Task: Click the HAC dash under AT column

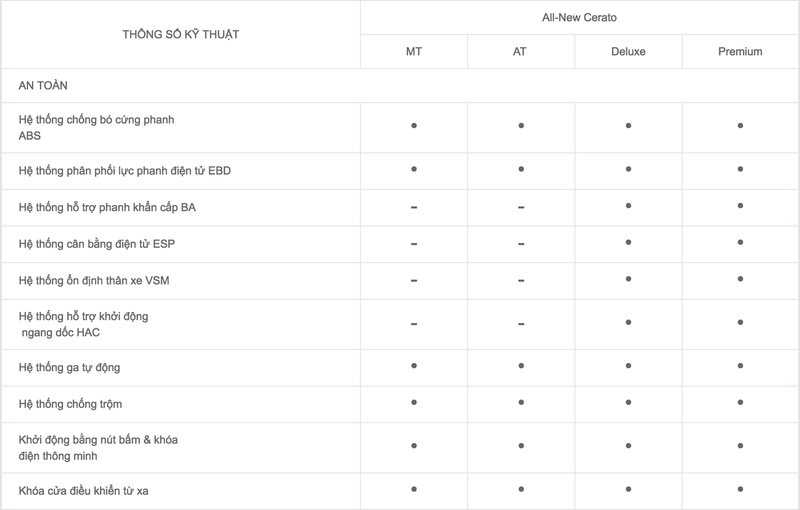Action: 521,323
